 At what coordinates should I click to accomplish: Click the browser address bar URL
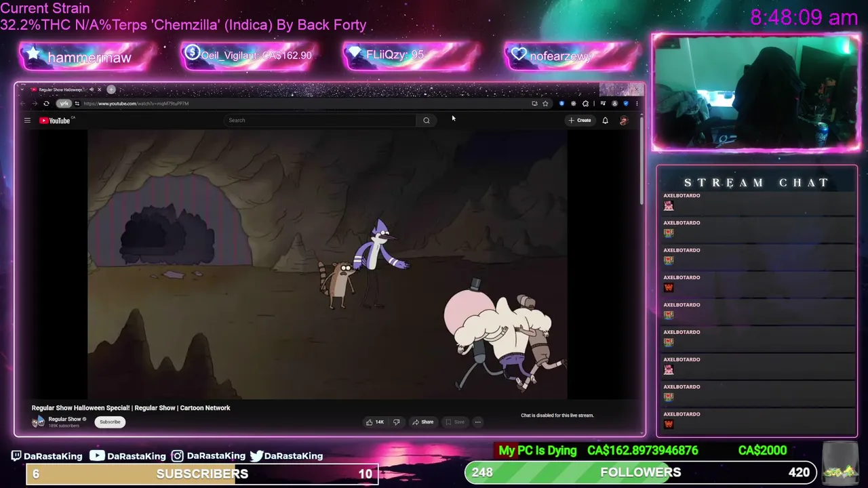pyautogui.click(x=136, y=104)
